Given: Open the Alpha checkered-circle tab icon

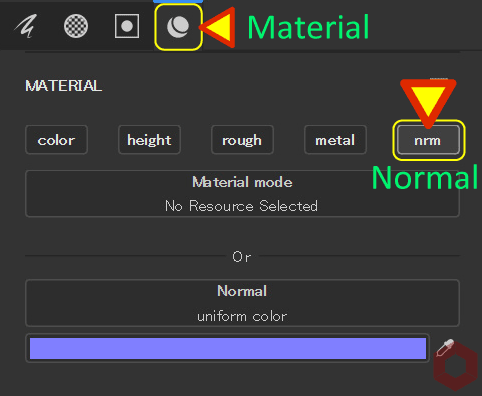Looking at the screenshot, I should pos(76,26).
